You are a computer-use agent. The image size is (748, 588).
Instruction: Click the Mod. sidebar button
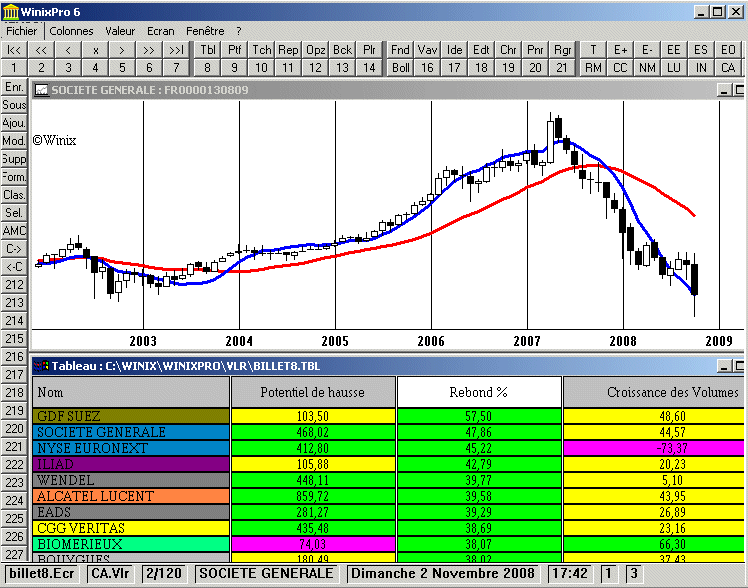(14, 141)
